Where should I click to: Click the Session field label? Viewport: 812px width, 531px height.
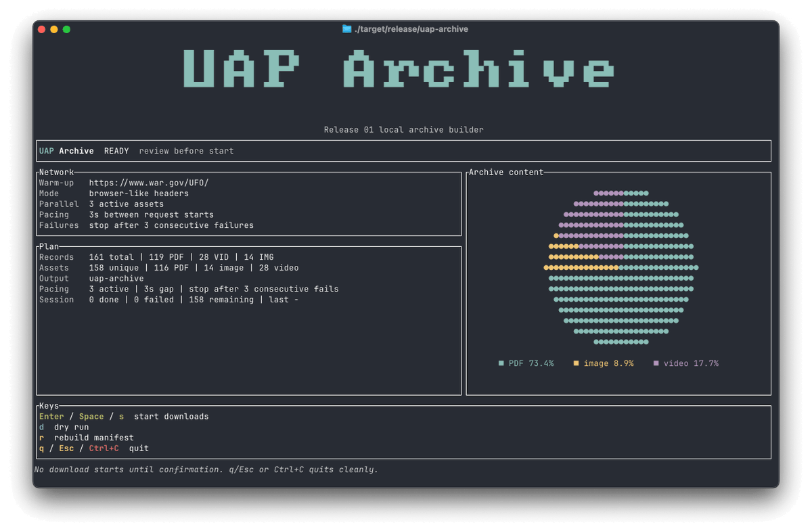56,300
